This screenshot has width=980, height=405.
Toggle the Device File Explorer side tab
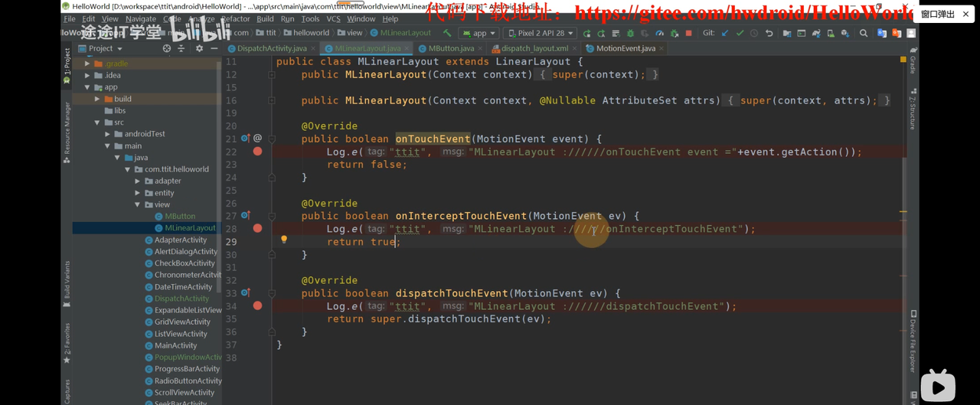click(x=913, y=342)
